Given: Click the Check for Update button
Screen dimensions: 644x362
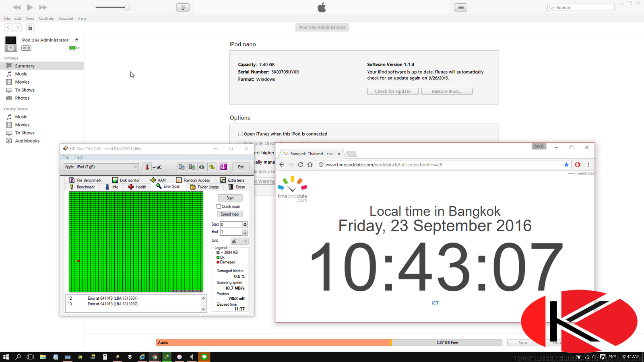Looking at the screenshot, I should pyautogui.click(x=392, y=91).
